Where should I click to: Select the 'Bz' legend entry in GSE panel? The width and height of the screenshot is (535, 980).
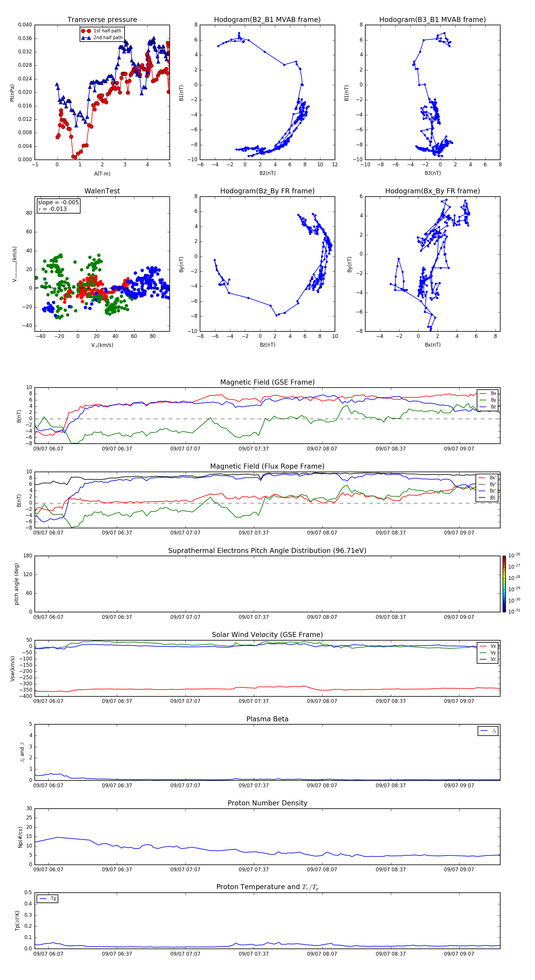pyautogui.click(x=488, y=407)
